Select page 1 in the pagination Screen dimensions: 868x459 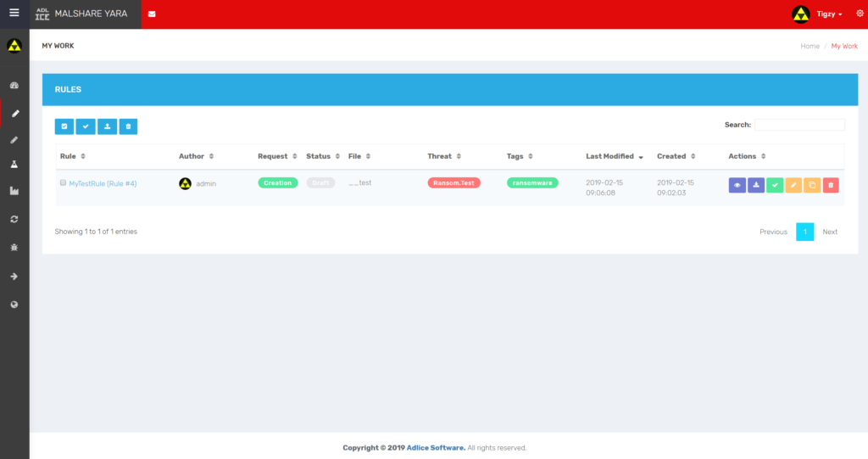click(x=804, y=232)
